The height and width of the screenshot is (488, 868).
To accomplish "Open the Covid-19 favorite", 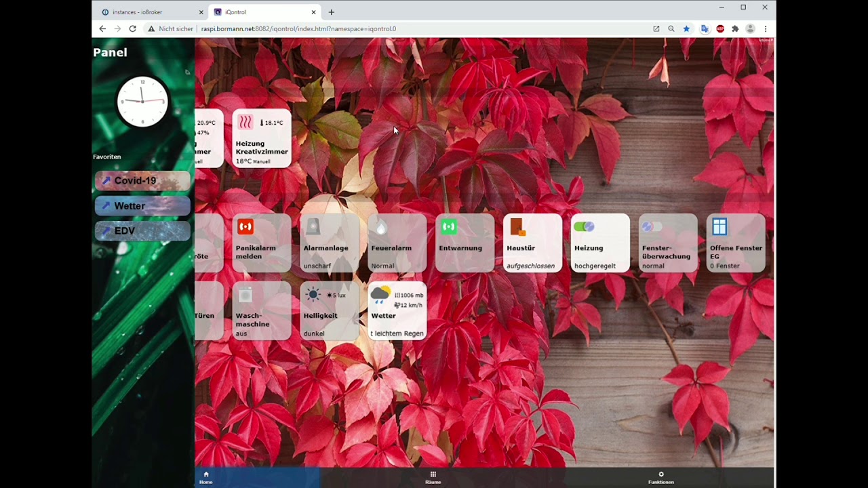I will click(142, 180).
